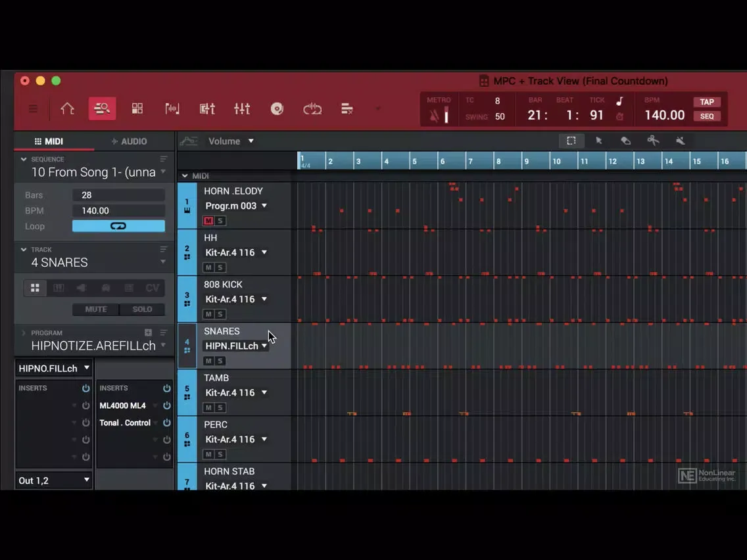Open the Program Edit icon
The height and width of the screenshot is (560, 747).
click(207, 108)
